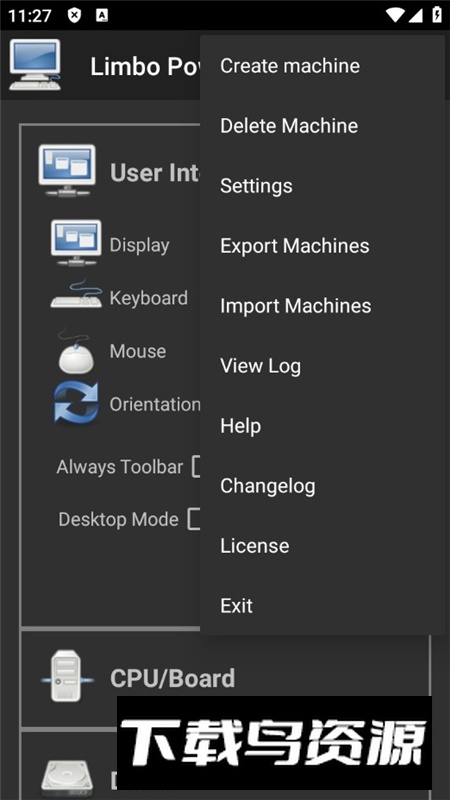Click the cellular signal status icon
This screenshot has width=450, height=800.
(x=415, y=15)
